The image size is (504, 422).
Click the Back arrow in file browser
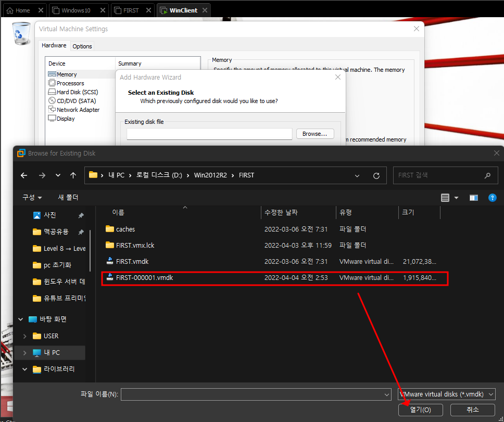click(x=24, y=175)
